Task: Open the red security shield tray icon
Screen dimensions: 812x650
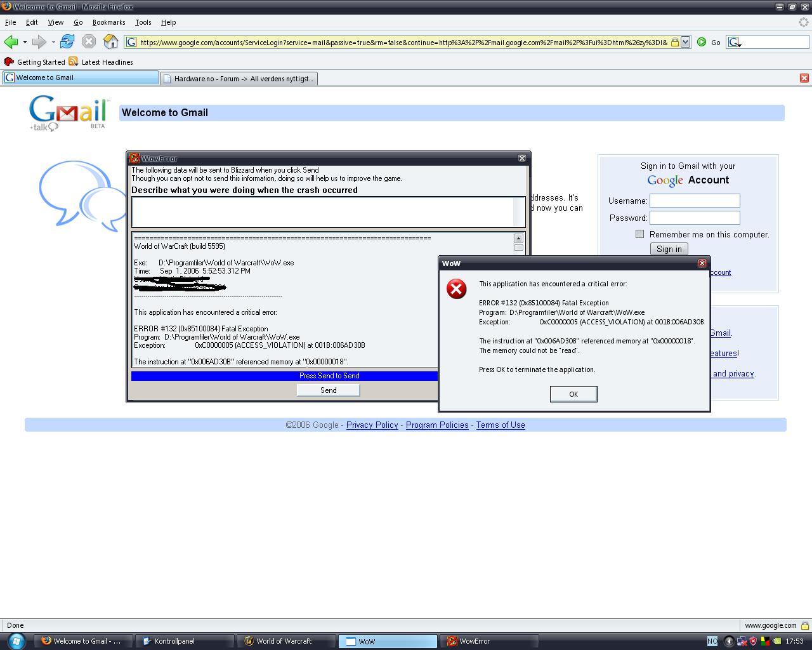Action: tap(753, 641)
